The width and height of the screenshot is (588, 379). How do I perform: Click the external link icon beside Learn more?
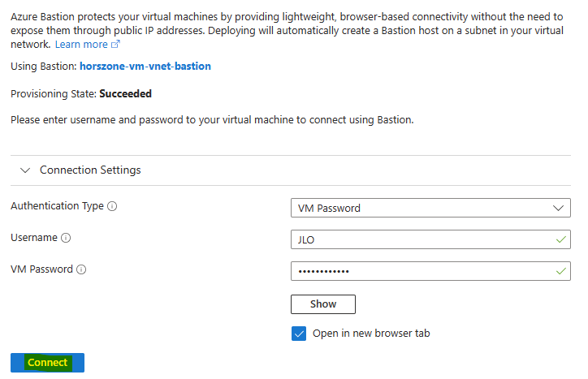coord(115,45)
